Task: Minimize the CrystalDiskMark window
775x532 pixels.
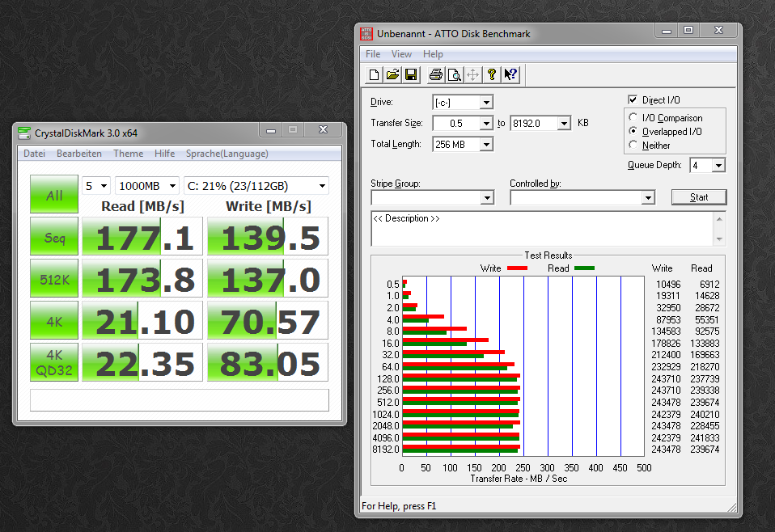Action: pyautogui.click(x=270, y=130)
